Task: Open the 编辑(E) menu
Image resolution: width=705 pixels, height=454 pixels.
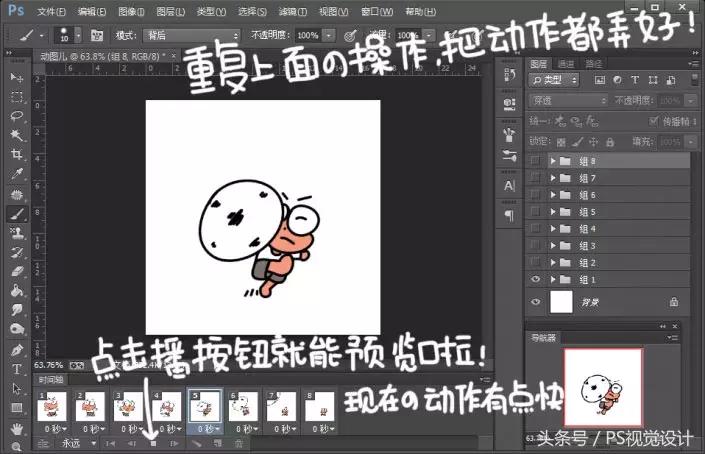Action: click(92, 11)
